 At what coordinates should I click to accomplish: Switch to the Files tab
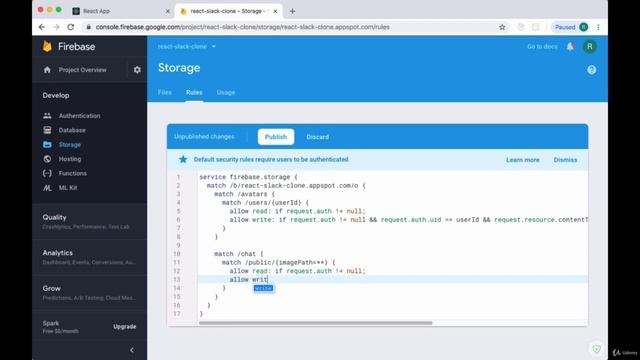point(165,93)
